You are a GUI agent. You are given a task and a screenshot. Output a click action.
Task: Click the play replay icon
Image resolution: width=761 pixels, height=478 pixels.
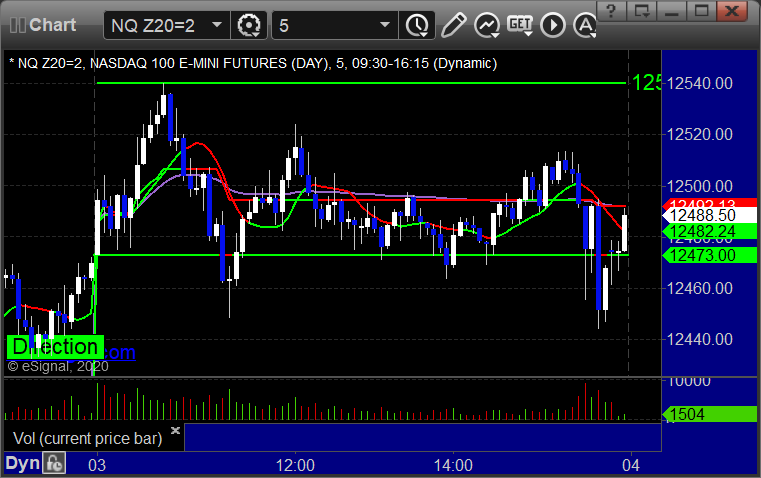[x=553, y=25]
